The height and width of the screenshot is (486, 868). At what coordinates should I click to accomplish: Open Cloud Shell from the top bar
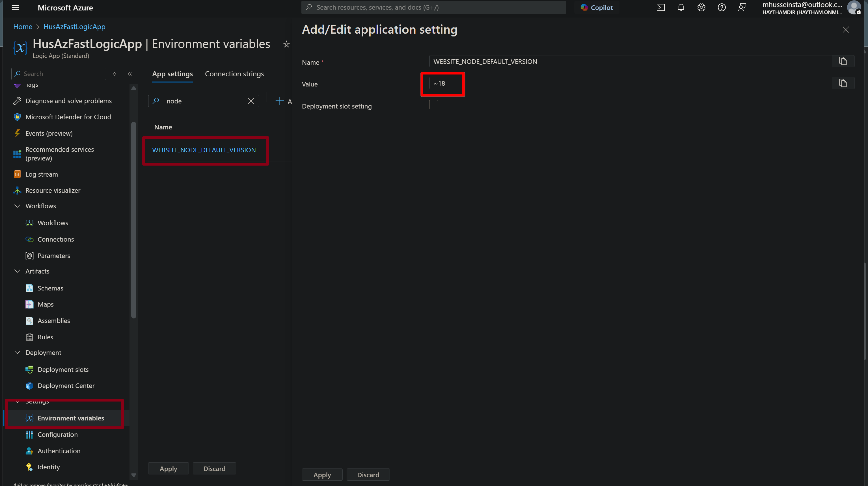click(660, 7)
